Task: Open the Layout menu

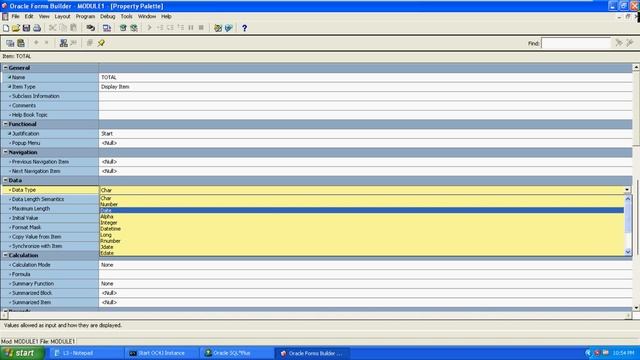Action: tap(62, 16)
